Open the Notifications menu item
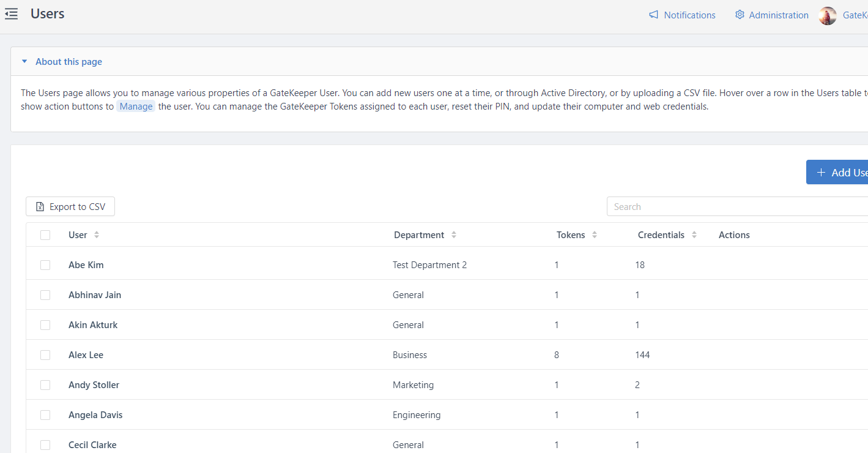The image size is (868, 453). pyautogui.click(x=689, y=15)
